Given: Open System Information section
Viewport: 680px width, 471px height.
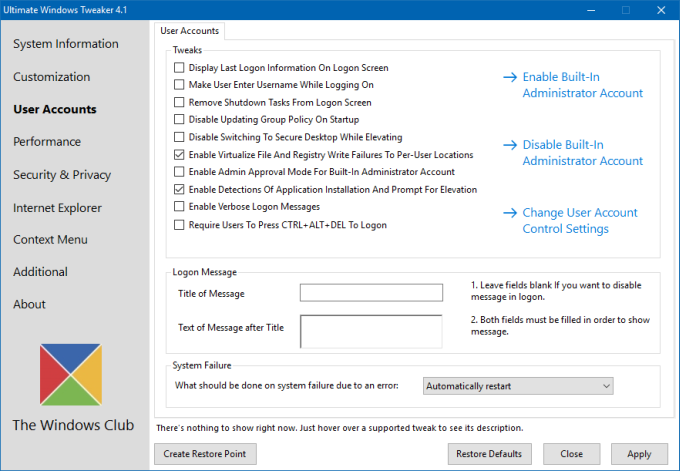Looking at the screenshot, I should tap(65, 44).
